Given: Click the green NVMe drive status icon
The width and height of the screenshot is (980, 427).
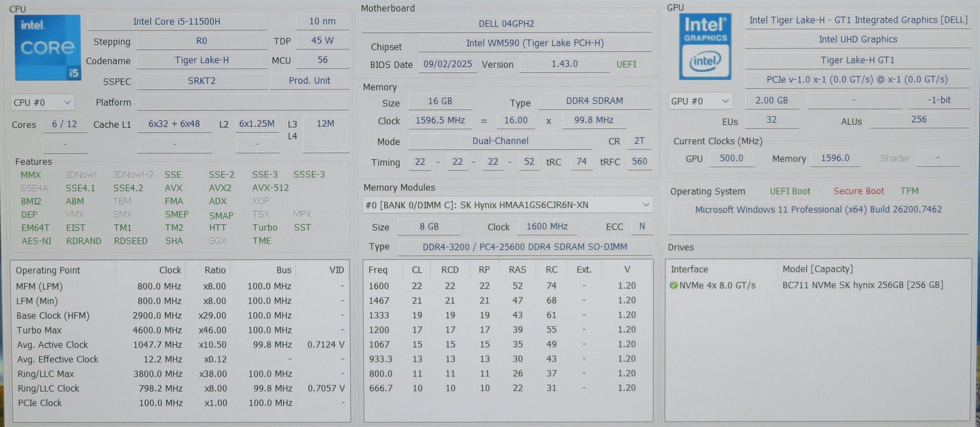Looking at the screenshot, I should [x=674, y=286].
